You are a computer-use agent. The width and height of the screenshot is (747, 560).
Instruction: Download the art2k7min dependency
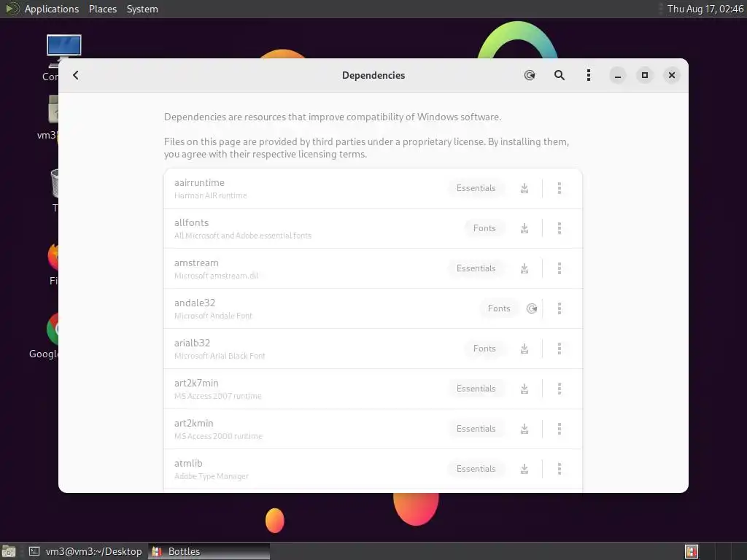coord(524,389)
